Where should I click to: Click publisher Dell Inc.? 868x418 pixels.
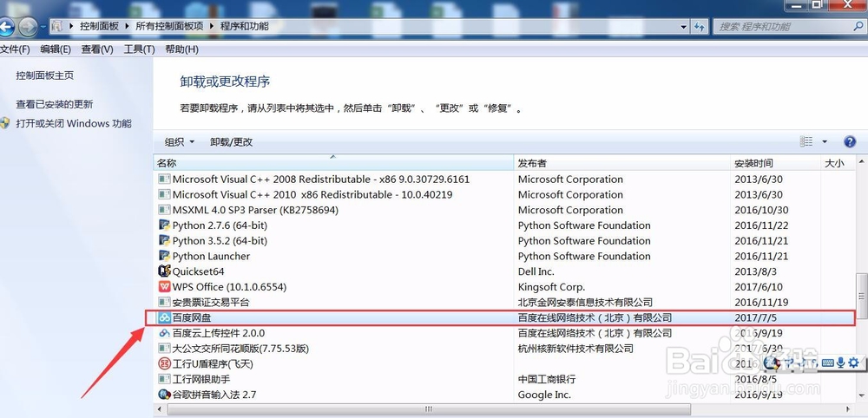click(x=536, y=271)
